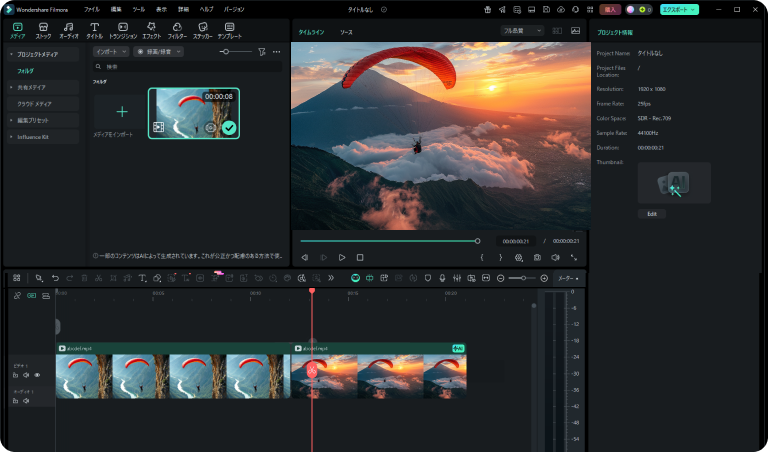Toggle the green auto ripple icon in timeline header
The height and width of the screenshot is (452, 768).
[x=31, y=296]
